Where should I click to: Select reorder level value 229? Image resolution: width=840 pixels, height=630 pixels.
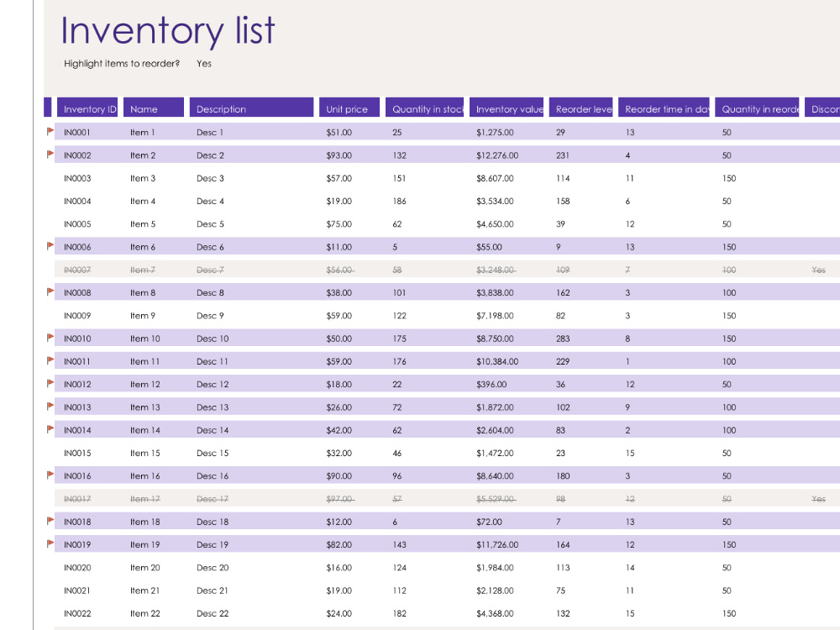coord(563,361)
